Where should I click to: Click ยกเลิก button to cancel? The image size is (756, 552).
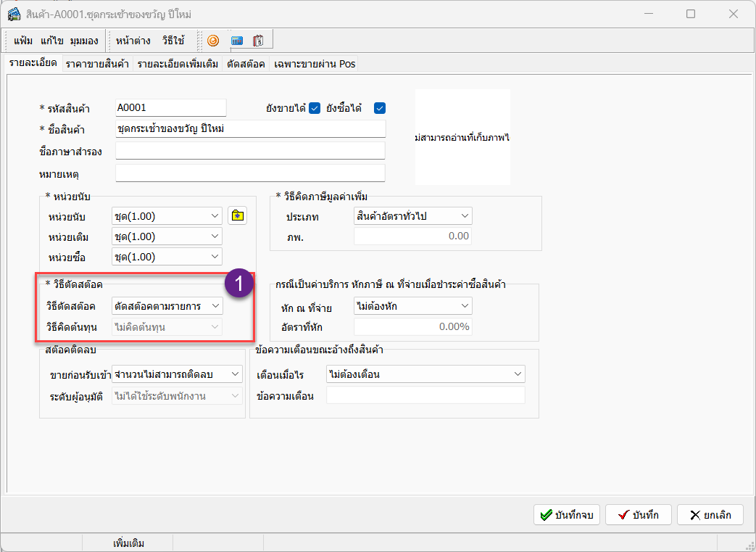tap(710, 514)
